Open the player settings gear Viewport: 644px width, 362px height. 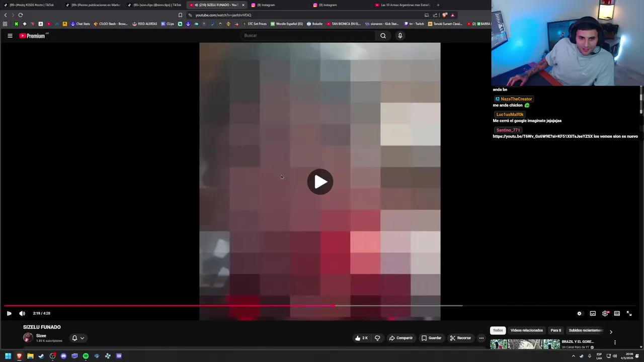605,313
